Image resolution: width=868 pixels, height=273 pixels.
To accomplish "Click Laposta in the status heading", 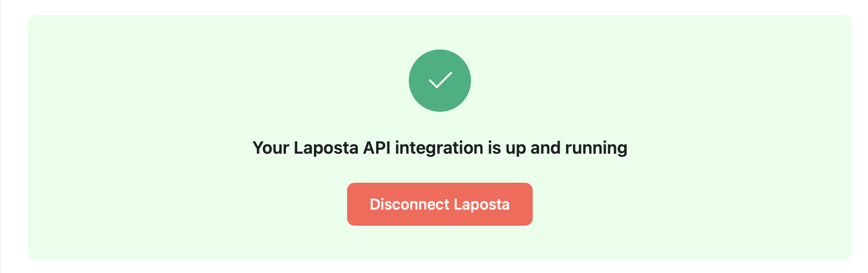I will click(326, 148).
